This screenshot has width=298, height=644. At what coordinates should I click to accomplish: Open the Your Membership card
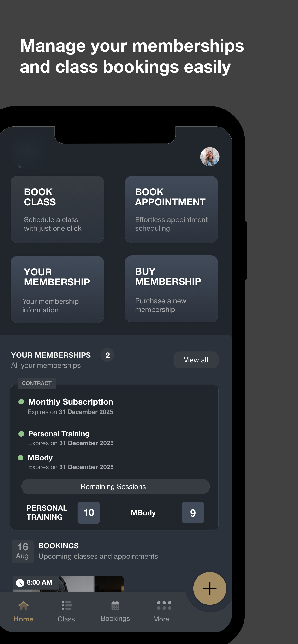click(x=57, y=289)
